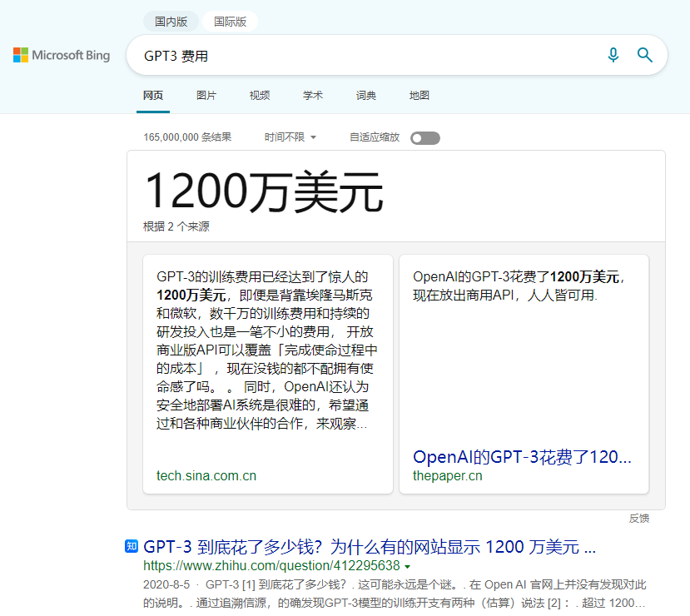Open the tech.sina.com.cn source link
690x616 pixels.
(206, 476)
